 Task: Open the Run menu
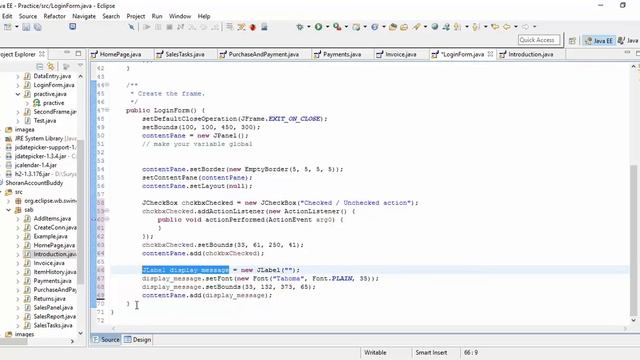click(x=157, y=16)
